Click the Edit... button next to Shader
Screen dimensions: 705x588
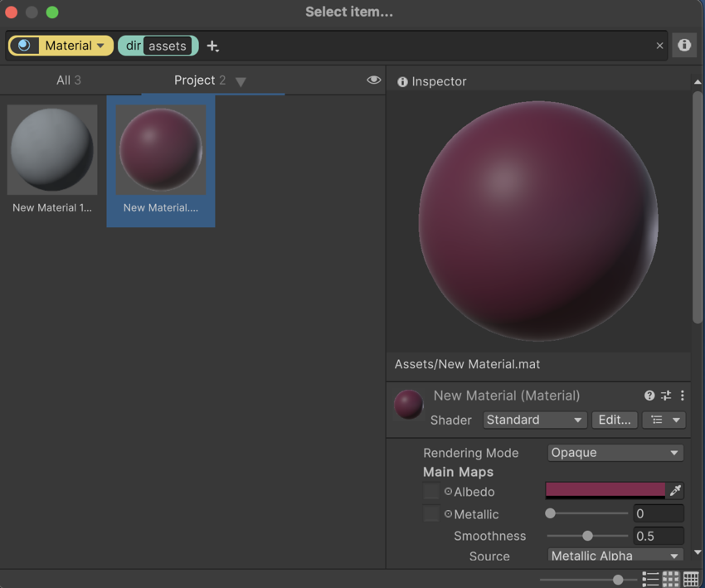tap(614, 420)
